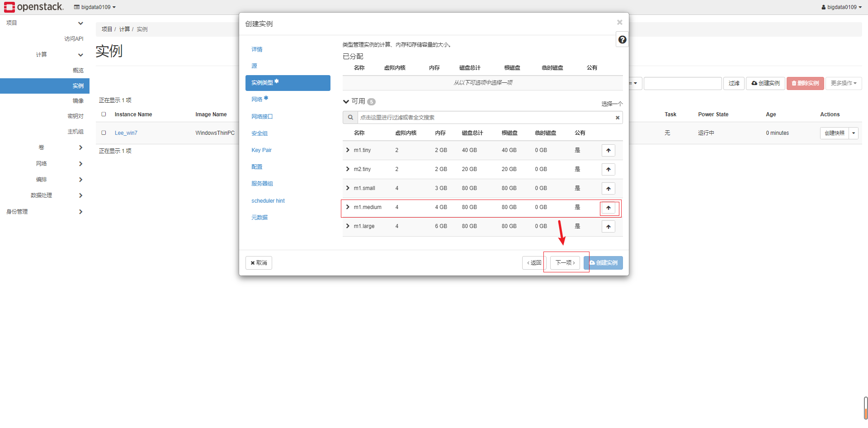This screenshot has width=868, height=428.
Task: Click the vertical page scrollbar
Action: (865, 408)
